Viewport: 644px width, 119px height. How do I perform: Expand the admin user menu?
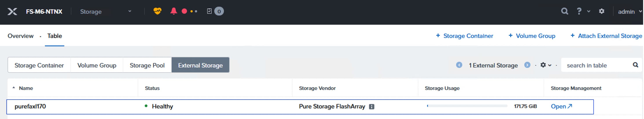[629, 11]
